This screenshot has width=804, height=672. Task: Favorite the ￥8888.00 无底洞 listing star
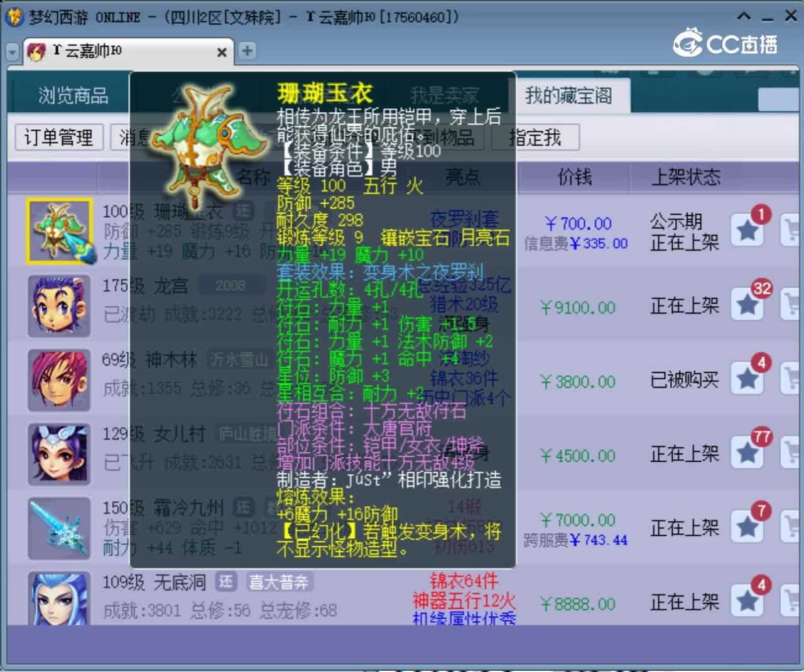point(747,601)
